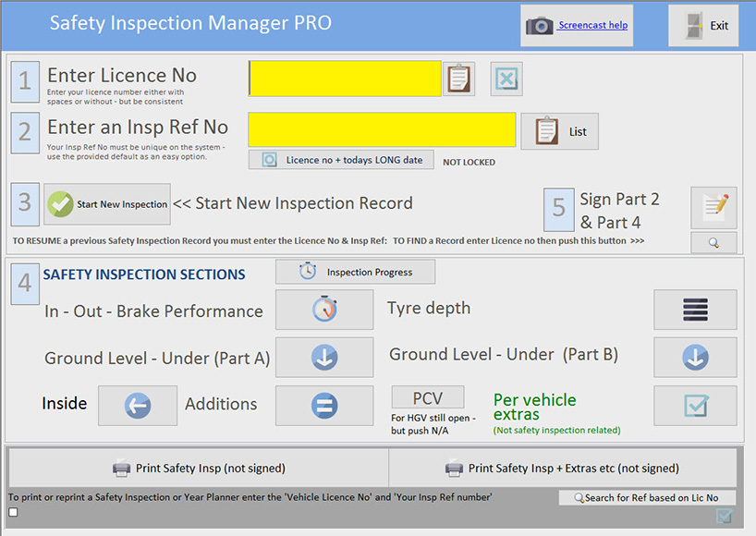Open Additions equals-sign button

tap(324, 406)
